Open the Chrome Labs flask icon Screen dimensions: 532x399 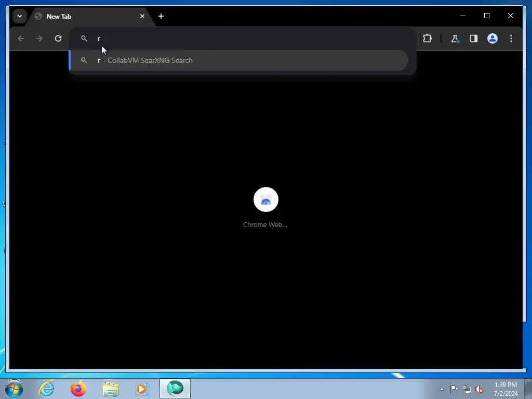coord(455,38)
